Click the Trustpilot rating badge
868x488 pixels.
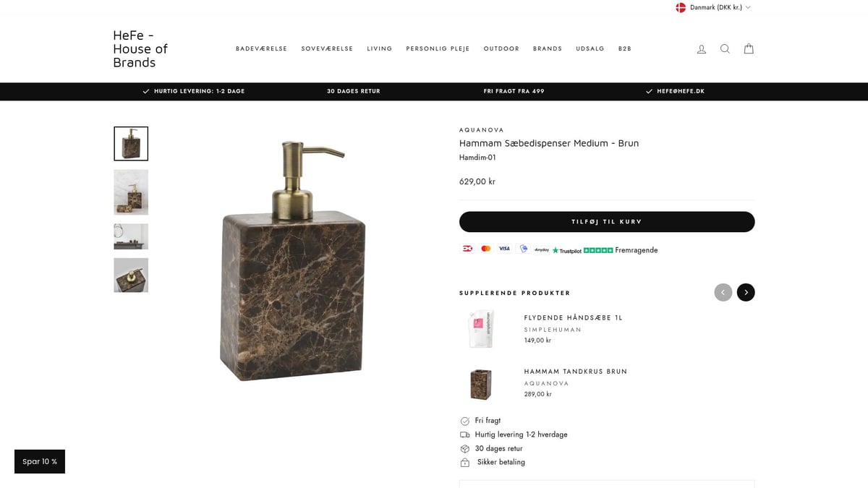(605, 250)
